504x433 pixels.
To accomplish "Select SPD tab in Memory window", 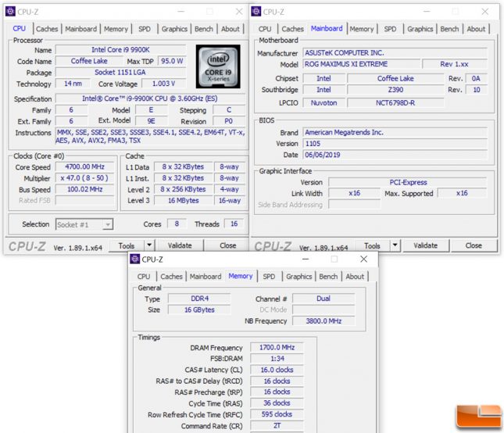I will [269, 277].
